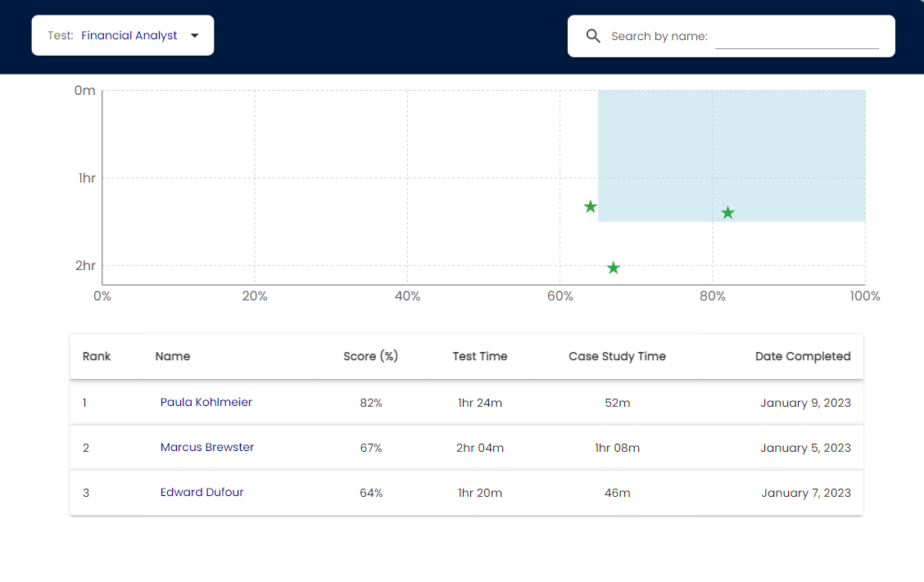The image size is (924, 582).
Task: Select the star marker at 82% score
Action: coord(727,213)
